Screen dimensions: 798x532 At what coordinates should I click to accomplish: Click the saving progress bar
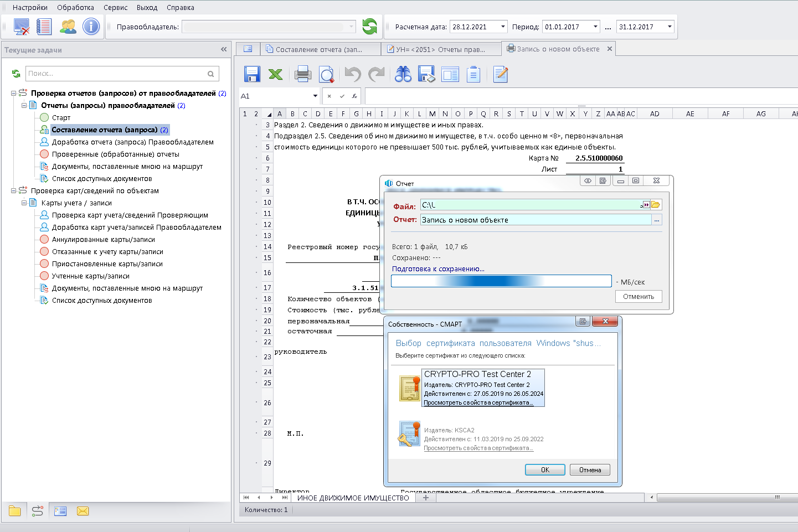(501, 281)
